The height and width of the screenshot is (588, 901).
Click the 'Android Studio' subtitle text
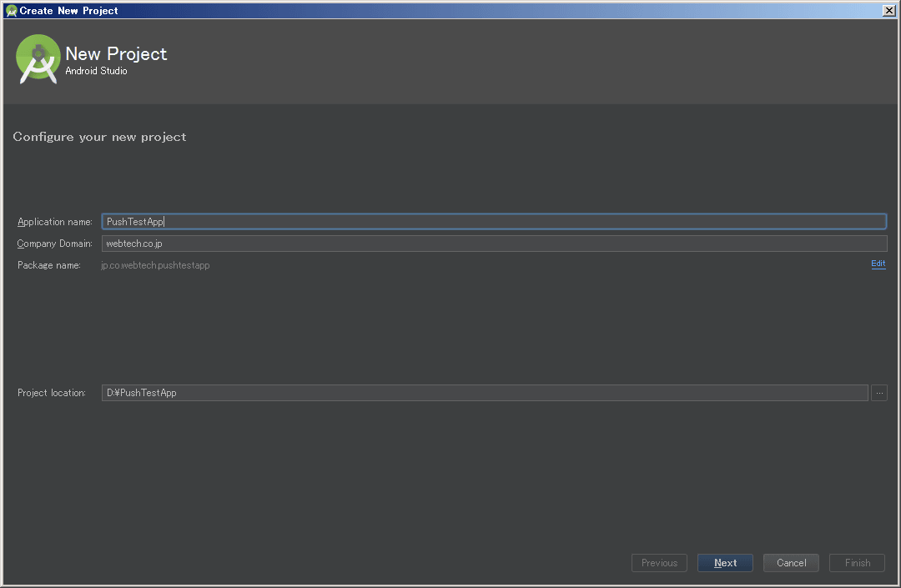pos(96,71)
